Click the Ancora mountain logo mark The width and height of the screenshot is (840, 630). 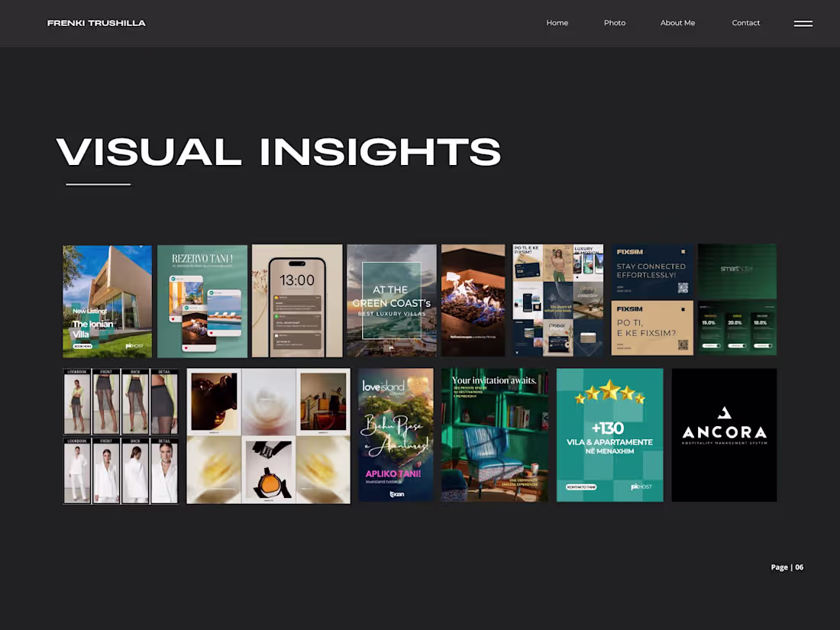[x=725, y=413]
